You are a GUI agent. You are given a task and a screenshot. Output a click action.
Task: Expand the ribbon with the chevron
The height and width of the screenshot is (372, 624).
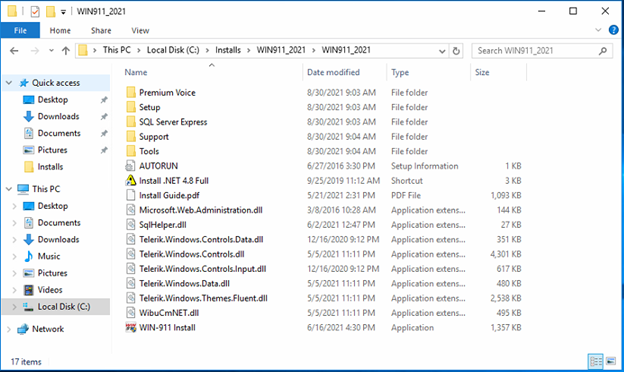click(x=598, y=30)
